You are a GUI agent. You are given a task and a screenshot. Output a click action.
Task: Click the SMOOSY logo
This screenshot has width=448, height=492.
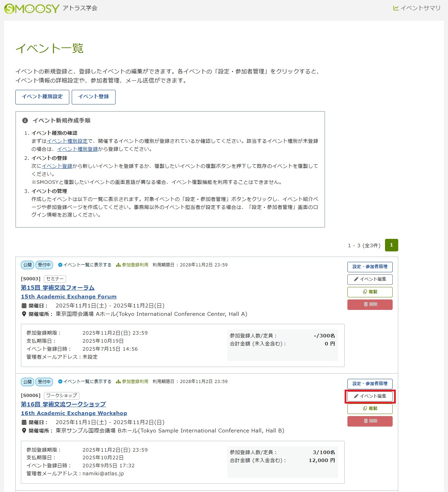pos(32,8)
